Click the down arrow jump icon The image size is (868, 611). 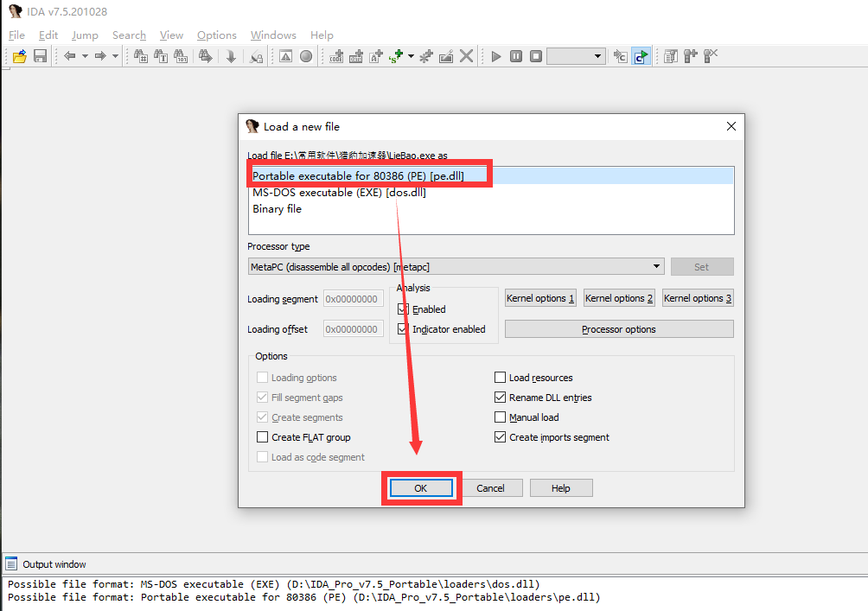(231, 56)
